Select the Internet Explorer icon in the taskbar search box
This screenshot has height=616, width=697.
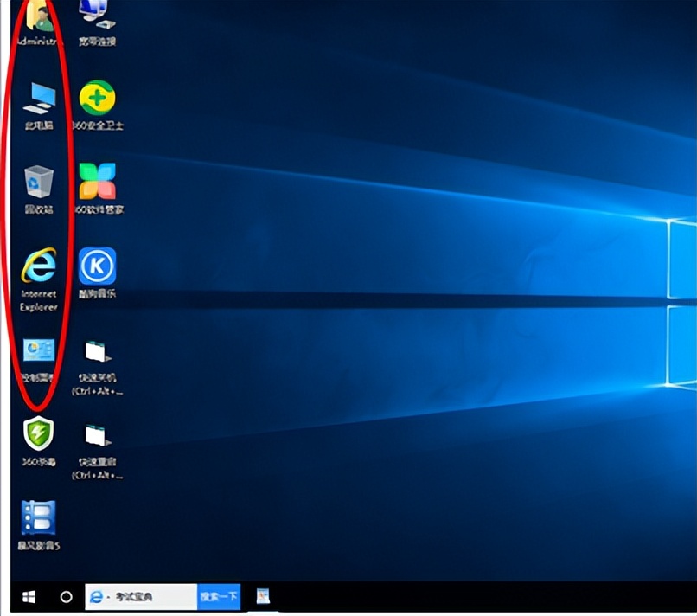coord(95,596)
